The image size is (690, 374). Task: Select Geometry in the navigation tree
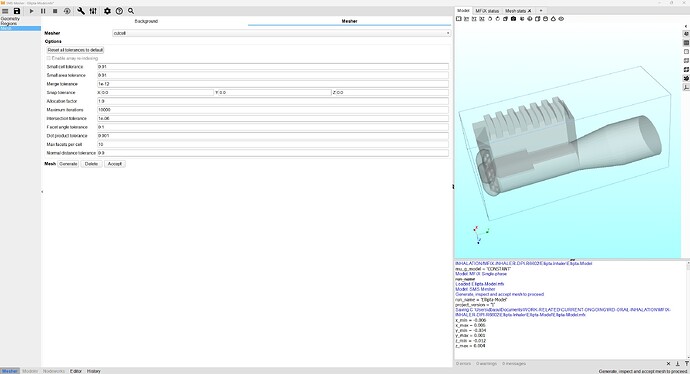pos(10,19)
